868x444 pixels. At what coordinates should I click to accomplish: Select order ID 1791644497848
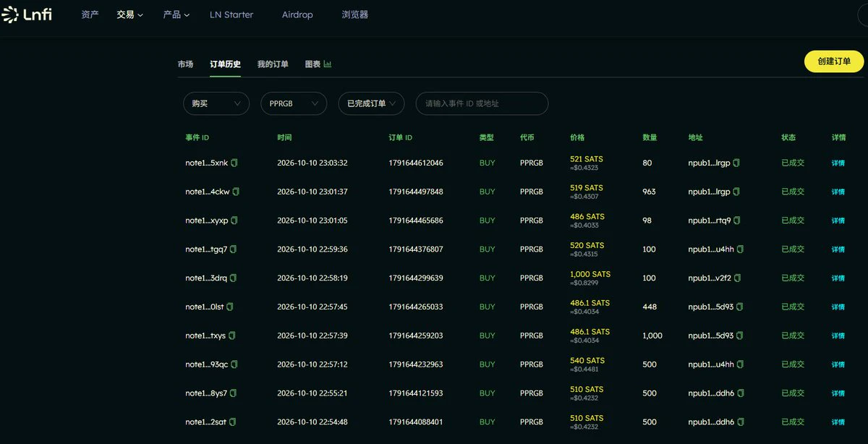click(x=416, y=192)
